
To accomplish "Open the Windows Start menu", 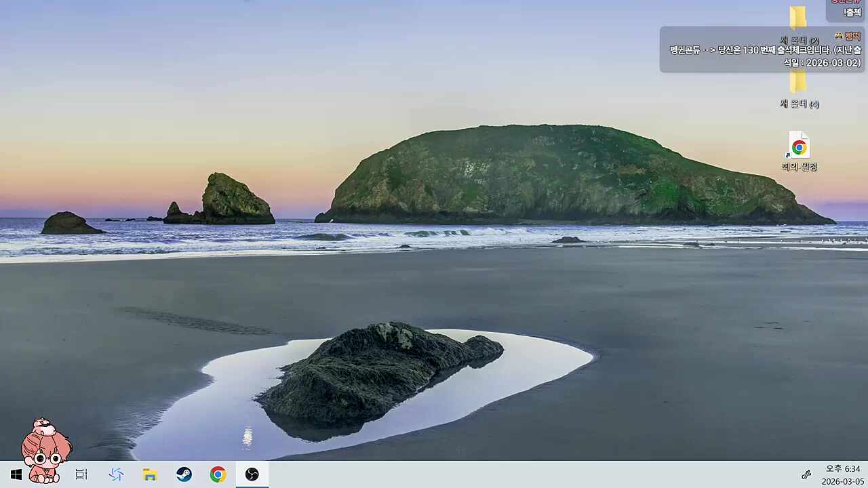I will (16, 474).
